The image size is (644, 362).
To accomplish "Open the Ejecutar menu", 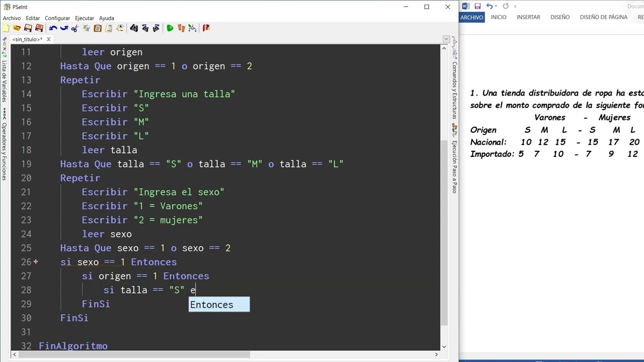I will [x=85, y=18].
